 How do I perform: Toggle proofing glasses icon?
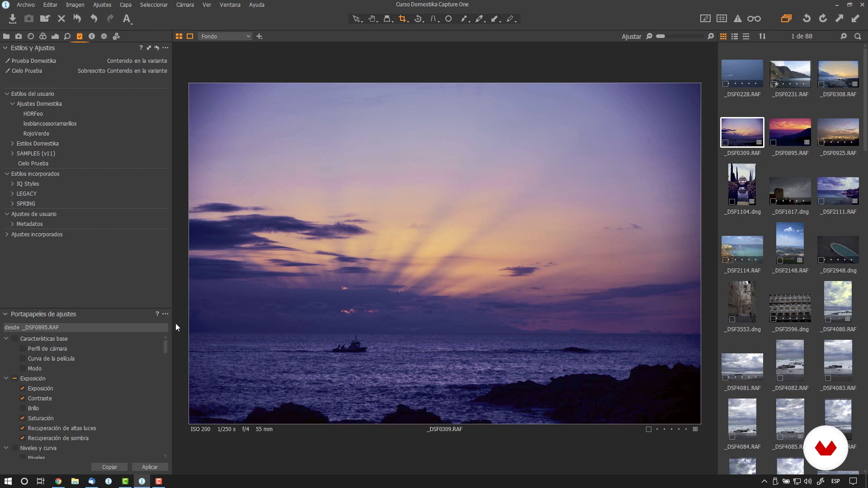tap(754, 19)
